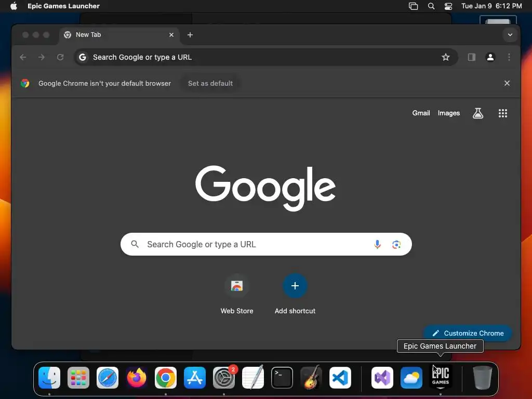Image resolution: width=532 pixels, height=399 pixels.
Task: Click the Customize Chrome button
Action: click(x=468, y=333)
